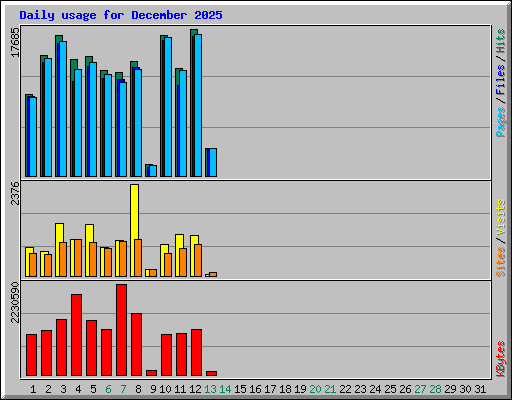This screenshot has height=400, width=512.
Task: Click day 9 label on the axis
Action: click(x=153, y=389)
